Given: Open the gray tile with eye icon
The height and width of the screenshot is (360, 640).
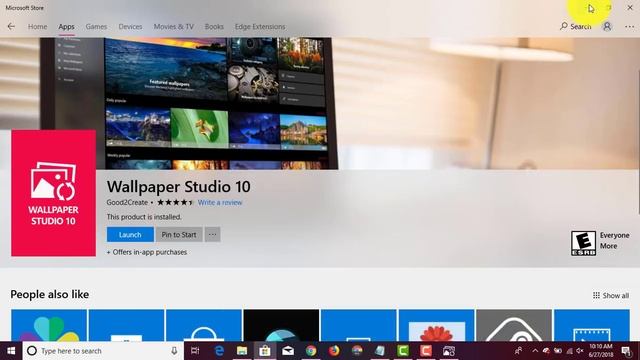Looking at the screenshot, I should [514, 325].
